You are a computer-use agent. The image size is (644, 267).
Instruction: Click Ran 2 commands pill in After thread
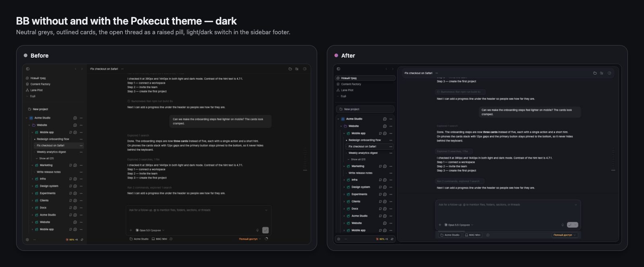point(460,181)
